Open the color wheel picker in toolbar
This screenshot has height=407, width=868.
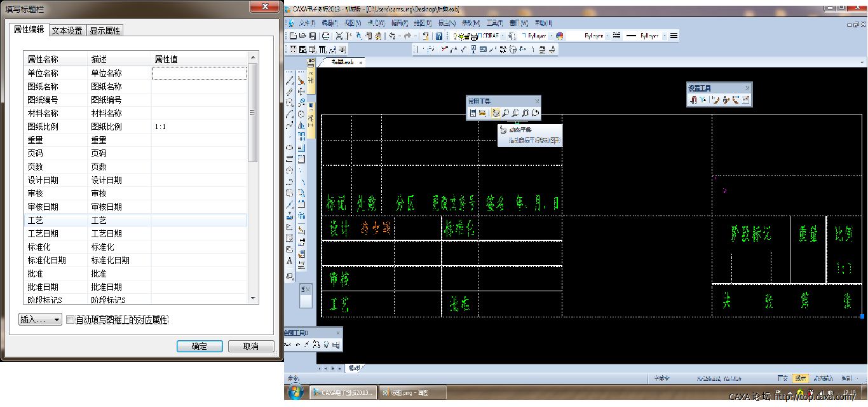[x=559, y=36]
